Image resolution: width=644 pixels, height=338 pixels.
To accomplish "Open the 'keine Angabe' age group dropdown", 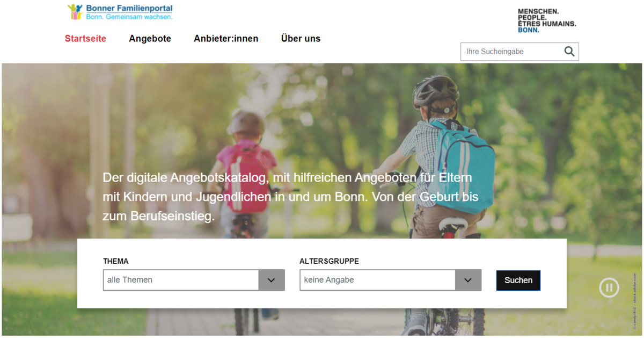I will (377, 280).
